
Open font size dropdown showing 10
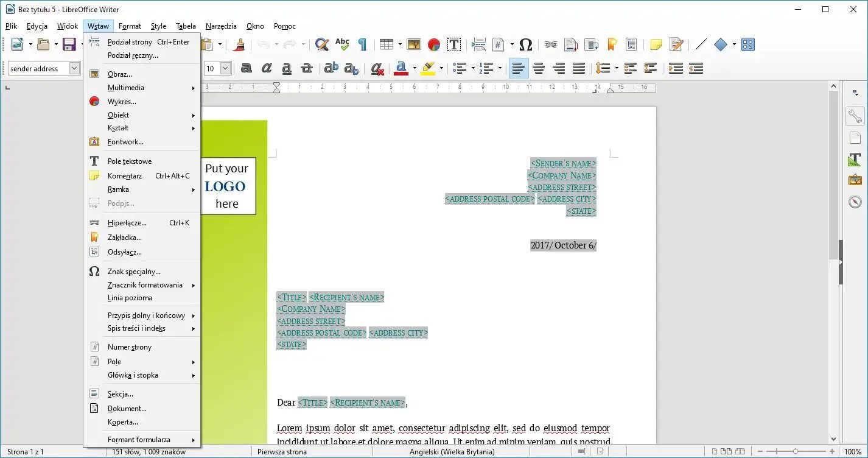pyautogui.click(x=225, y=68)
